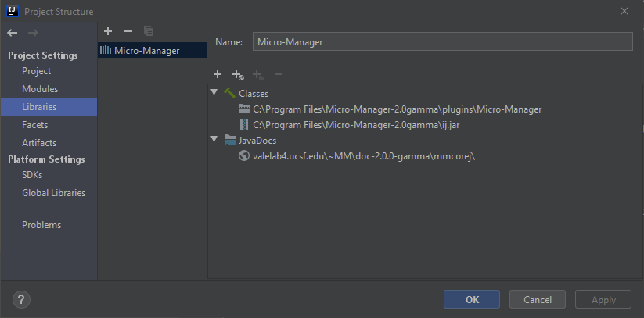
Task: Click the help question mark button
Action: pos(21,299)
